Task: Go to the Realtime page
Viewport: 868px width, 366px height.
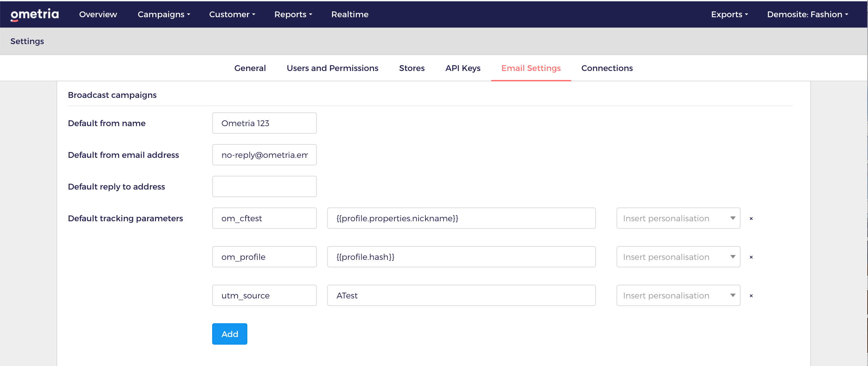Action: click(x=350, y=14)
